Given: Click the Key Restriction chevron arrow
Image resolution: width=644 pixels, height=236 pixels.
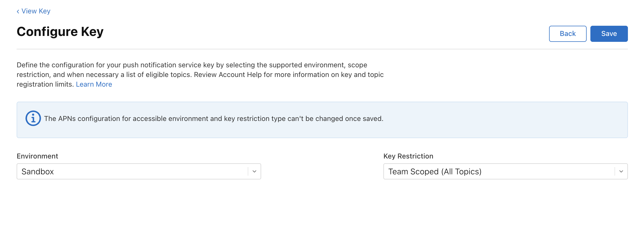Looking at the screenshot, I should (x=621, y=171).
